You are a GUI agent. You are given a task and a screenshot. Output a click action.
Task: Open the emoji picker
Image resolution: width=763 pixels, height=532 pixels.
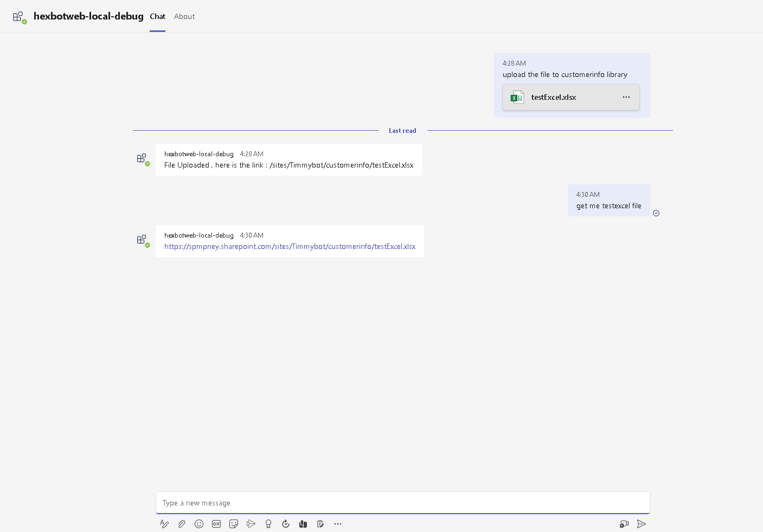tap(199, 524)
